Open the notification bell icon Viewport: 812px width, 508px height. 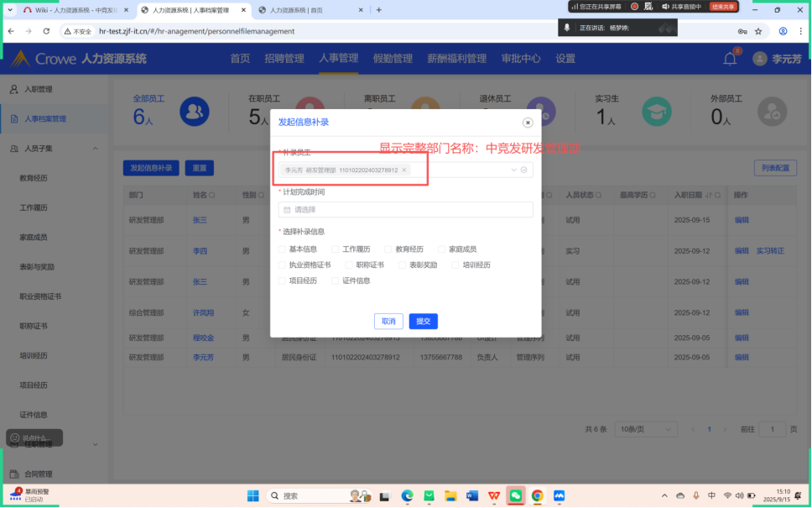[730, 59]
